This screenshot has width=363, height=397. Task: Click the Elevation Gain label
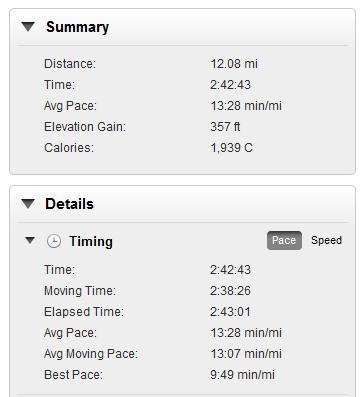click(85, 127)
